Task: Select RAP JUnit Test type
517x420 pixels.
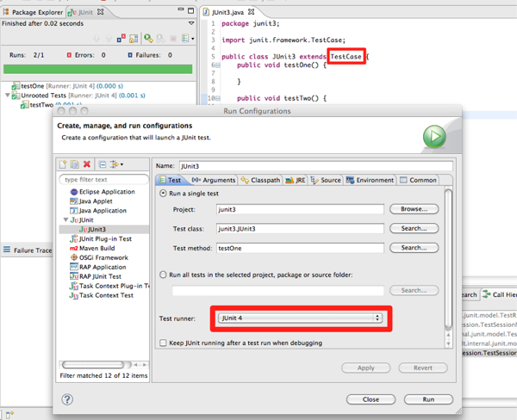Action: [96, 276]
